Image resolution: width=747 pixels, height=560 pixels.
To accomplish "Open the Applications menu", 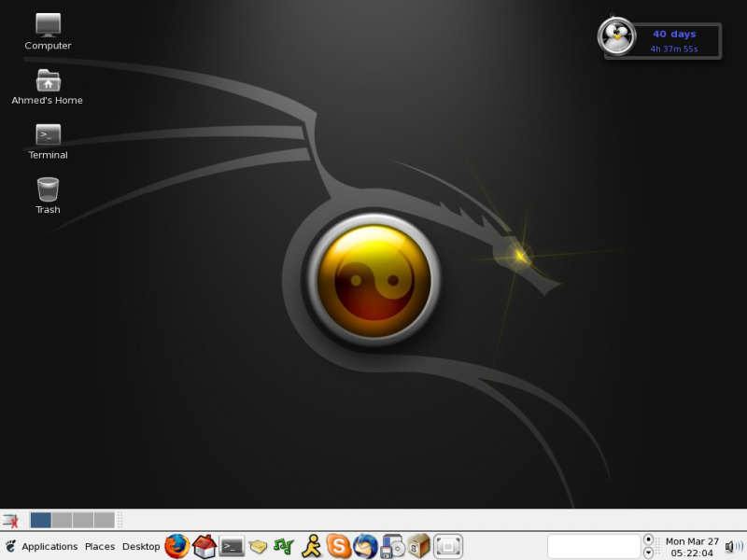I will tap(48, 547).
